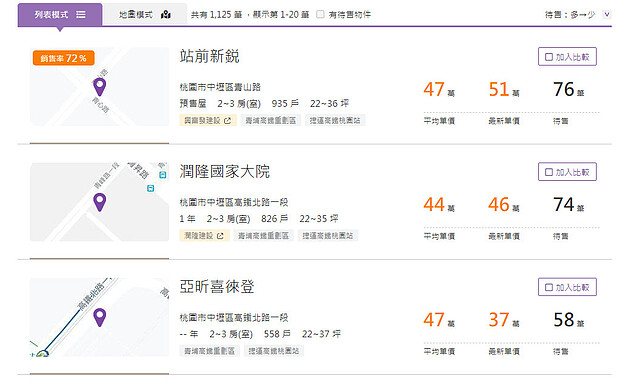Click the 銷售率 72% badge
639x387 pixels.
click(64, 58)
